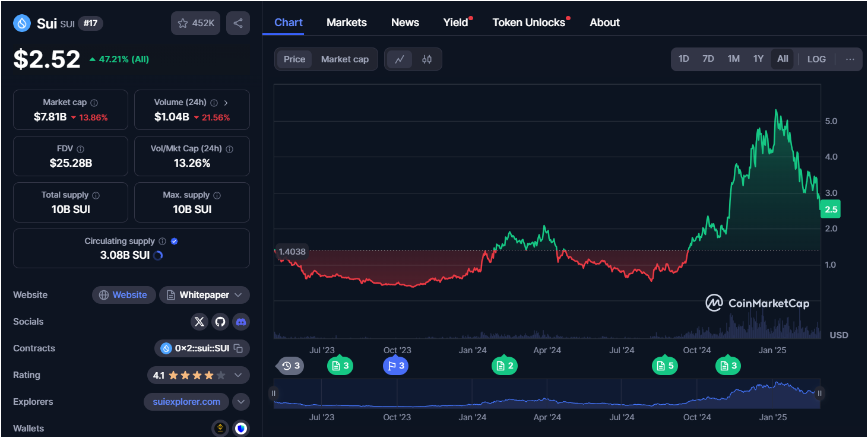Open the Markets tab
This screenshot has height=438, width=868.
(x=347, y=23)
